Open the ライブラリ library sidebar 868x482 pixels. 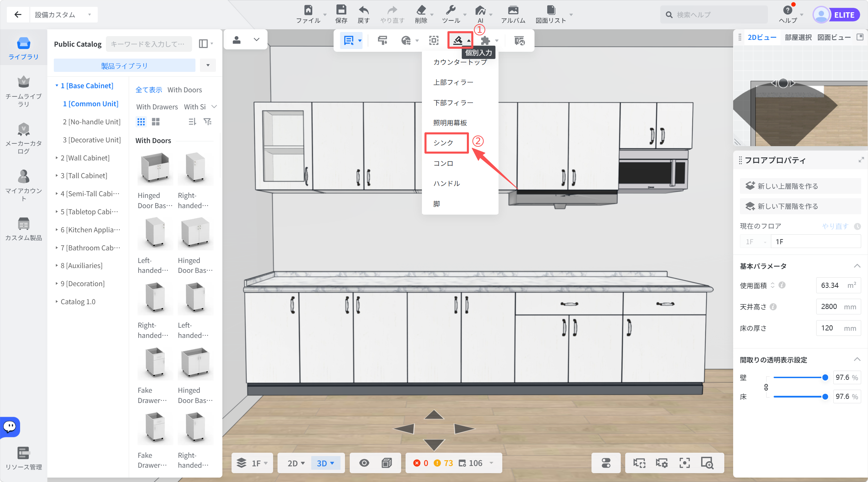coord(23,48)
